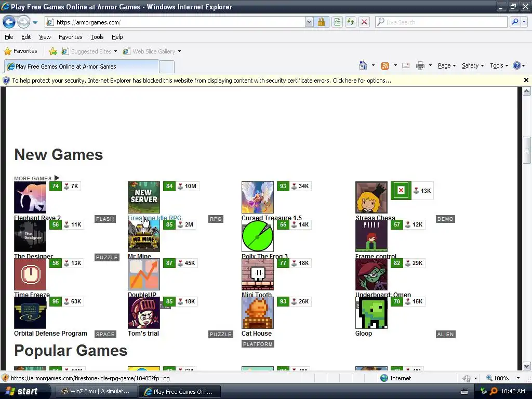Click the security information bar message

tap(202, 81)
